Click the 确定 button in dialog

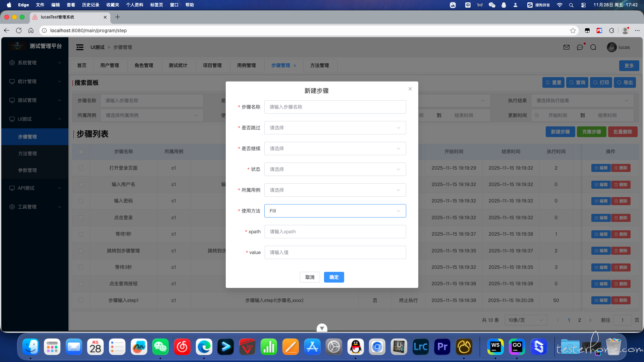click(x=334, y=277)
